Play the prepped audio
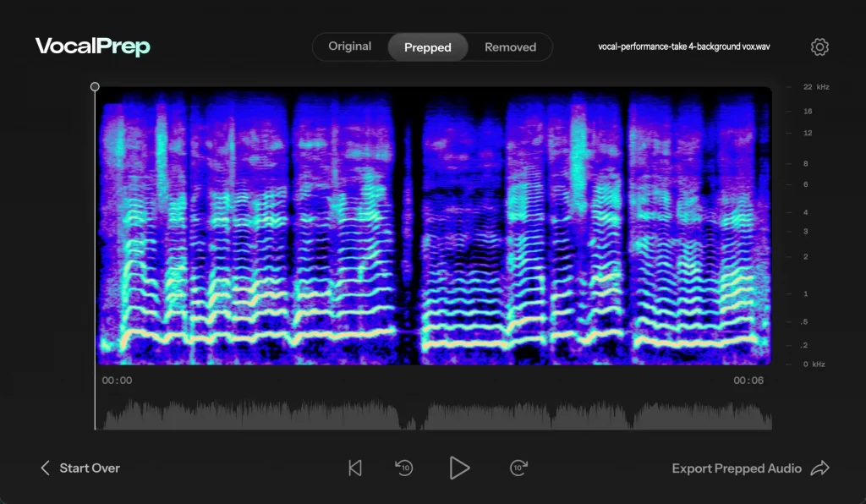This screenshot has width=866, height=504. (460, 468)
